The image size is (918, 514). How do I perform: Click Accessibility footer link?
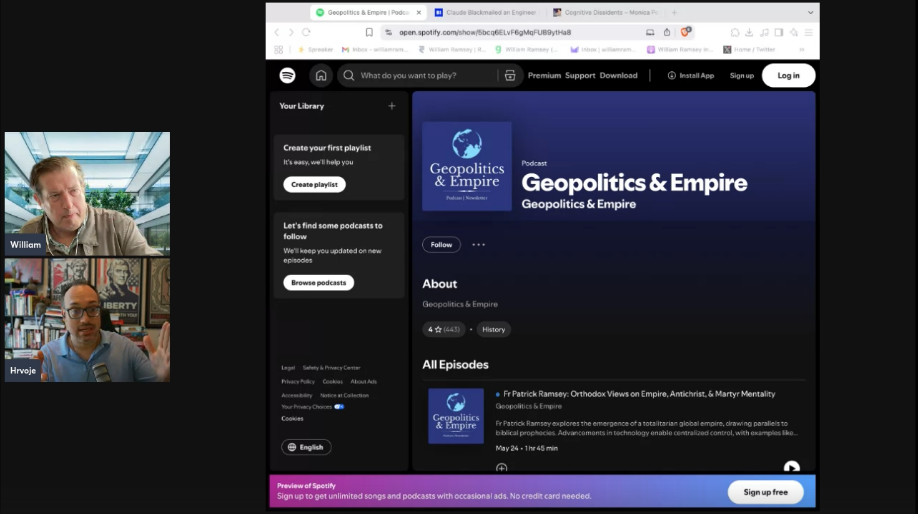[297, 395]
